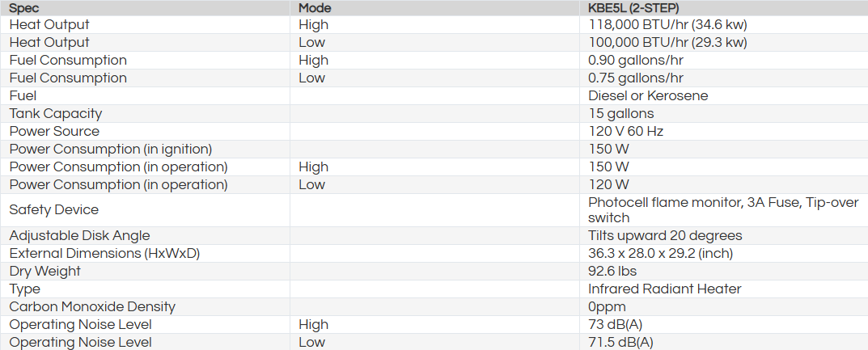868x350 pixels.
Task: Click the "15 gallons" value
Action: coord(621,114)
